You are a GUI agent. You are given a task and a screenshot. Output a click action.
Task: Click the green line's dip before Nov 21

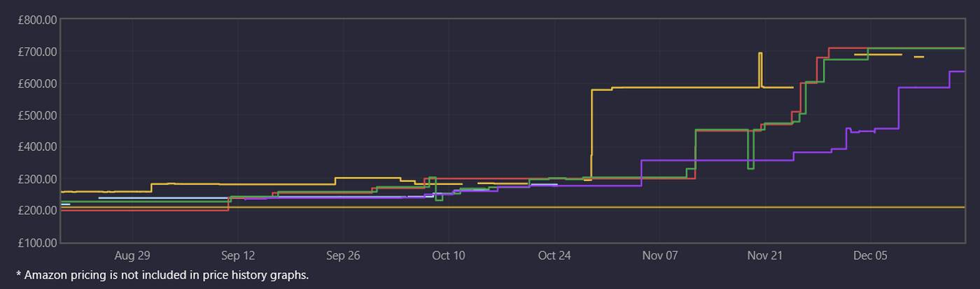tap(751, 167)
